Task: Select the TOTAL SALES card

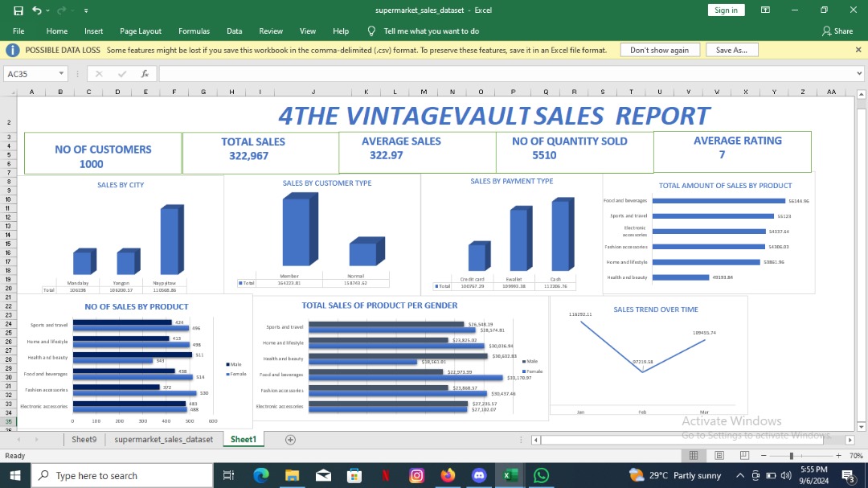Action: coord(260,154)
